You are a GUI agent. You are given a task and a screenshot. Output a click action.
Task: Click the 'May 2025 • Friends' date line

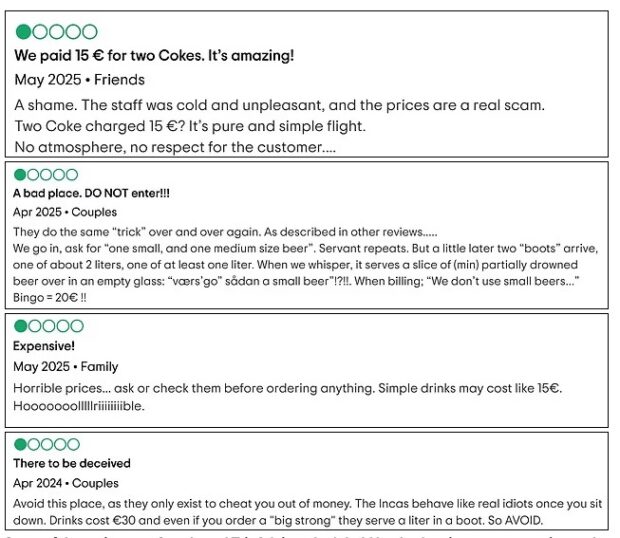click(79, 80)
